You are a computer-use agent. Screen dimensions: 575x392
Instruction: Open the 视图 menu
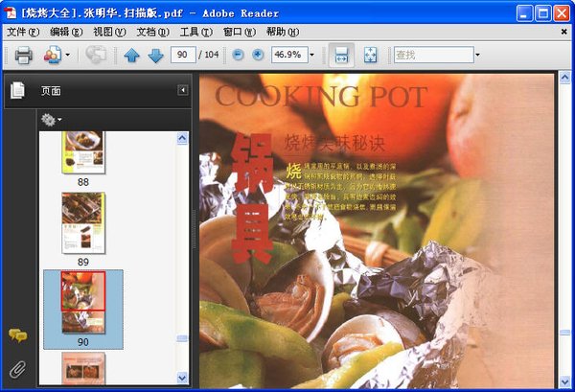pos(109,33)
